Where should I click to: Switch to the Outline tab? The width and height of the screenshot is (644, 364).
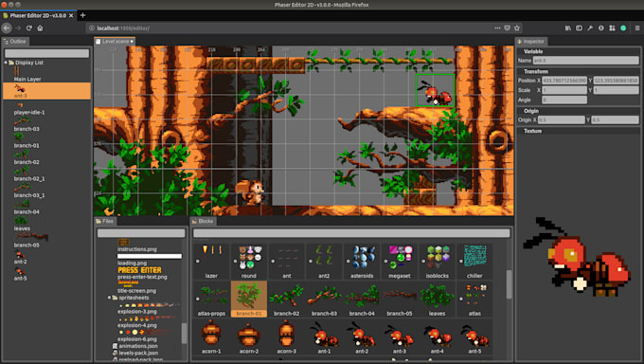[15, 41]
